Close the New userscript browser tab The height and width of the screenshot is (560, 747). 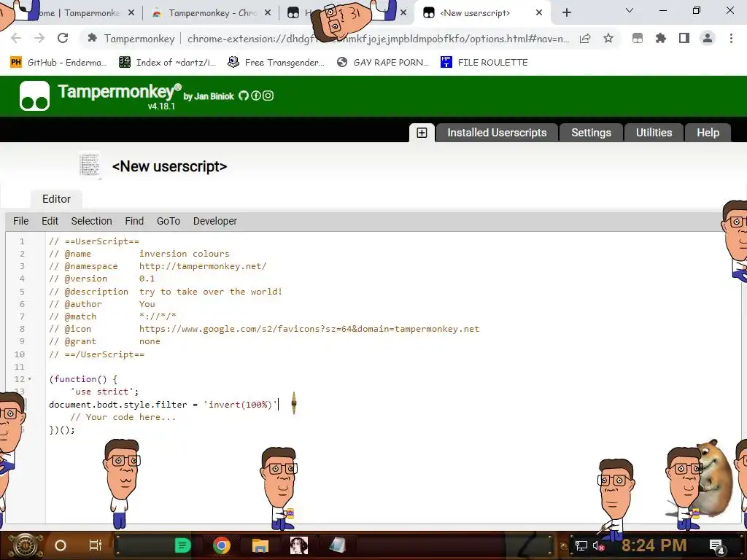(x=539, y=13)
